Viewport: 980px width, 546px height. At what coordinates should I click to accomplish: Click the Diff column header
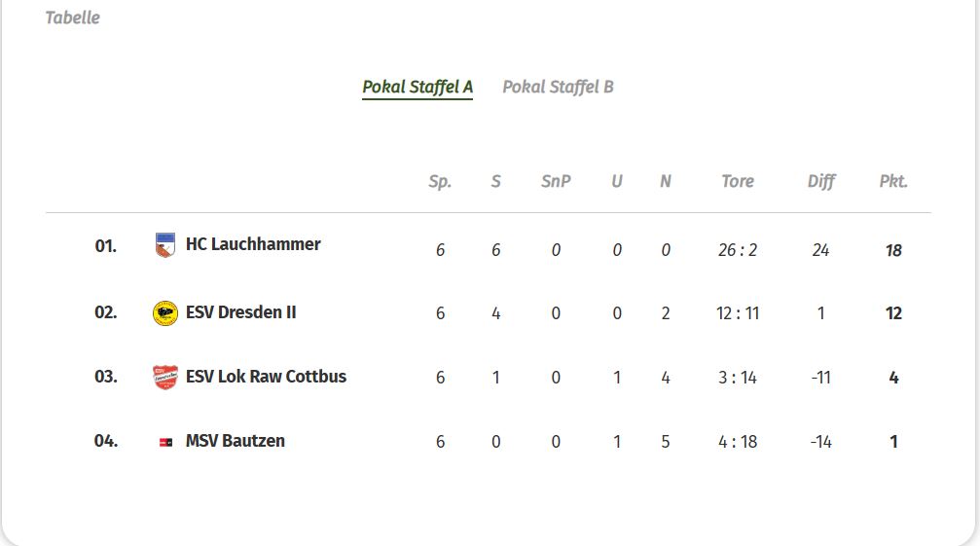[x=820, y=181]
